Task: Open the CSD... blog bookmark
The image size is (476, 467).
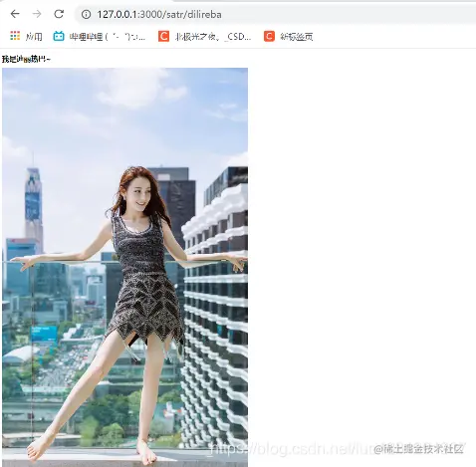Action: pyautogui.click(x=204, y=36)
